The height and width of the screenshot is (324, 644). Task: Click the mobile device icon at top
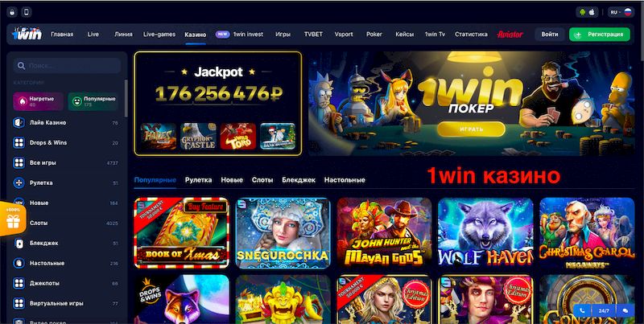coord(27,12)
